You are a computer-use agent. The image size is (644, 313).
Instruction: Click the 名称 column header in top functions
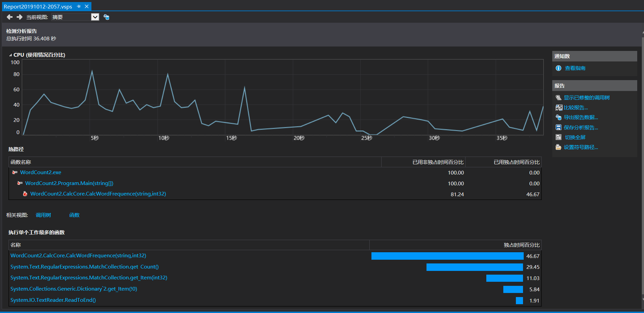pyautogui.click(x=189, y=245)
